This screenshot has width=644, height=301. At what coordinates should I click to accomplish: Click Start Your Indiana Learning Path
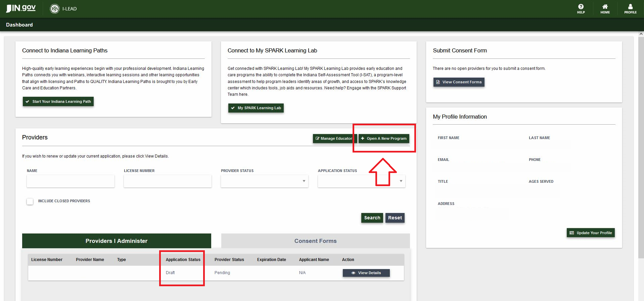[58, 101]
